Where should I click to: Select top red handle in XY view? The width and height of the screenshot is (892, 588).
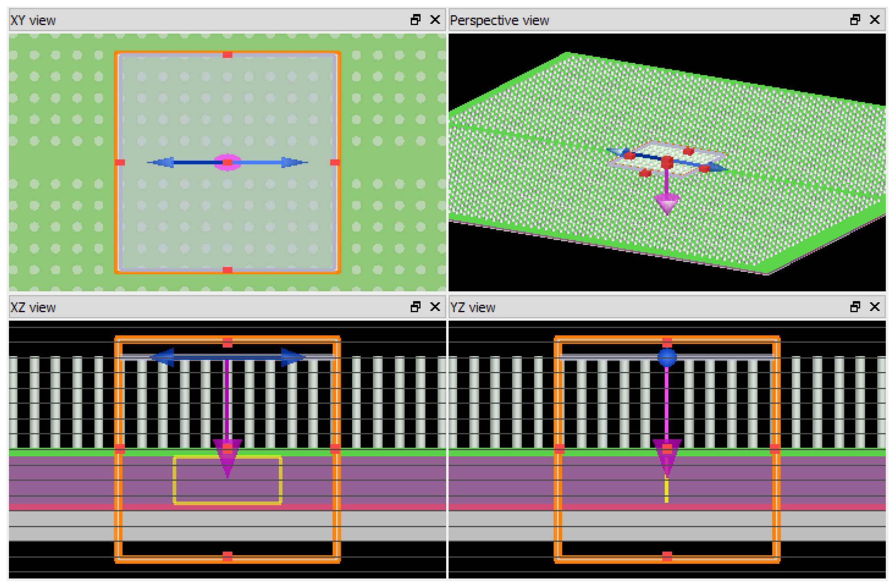(227, 55)
